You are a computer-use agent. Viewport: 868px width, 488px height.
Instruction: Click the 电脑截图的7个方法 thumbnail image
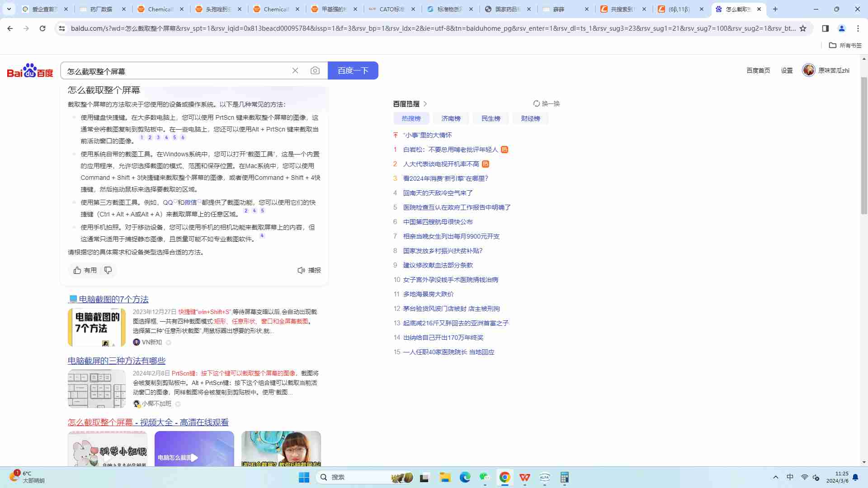click(x=97, y=327)
